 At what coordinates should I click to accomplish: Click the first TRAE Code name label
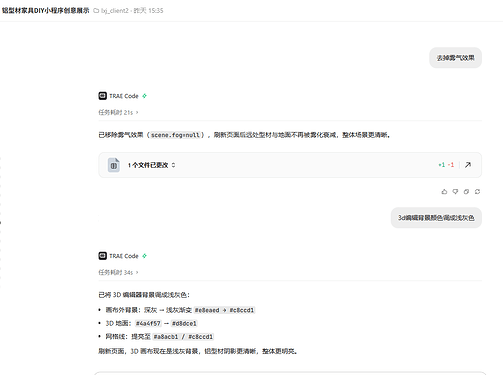point(124,96)
